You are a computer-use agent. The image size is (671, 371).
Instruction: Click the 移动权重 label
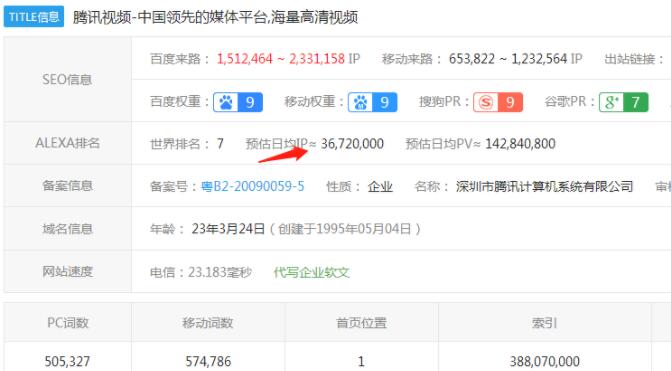[x=314, y=101]
